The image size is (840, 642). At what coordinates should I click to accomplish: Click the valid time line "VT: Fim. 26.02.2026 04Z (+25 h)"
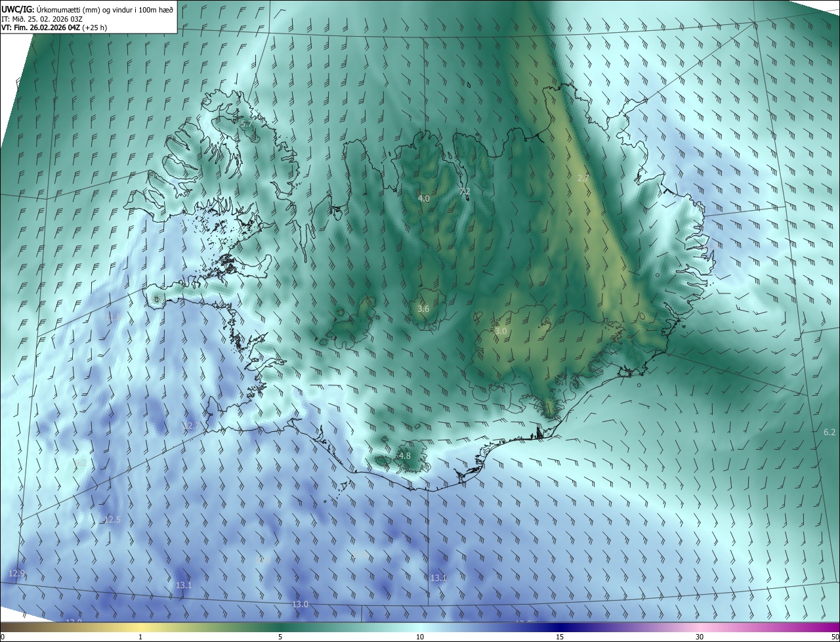(x=54, y=28)
